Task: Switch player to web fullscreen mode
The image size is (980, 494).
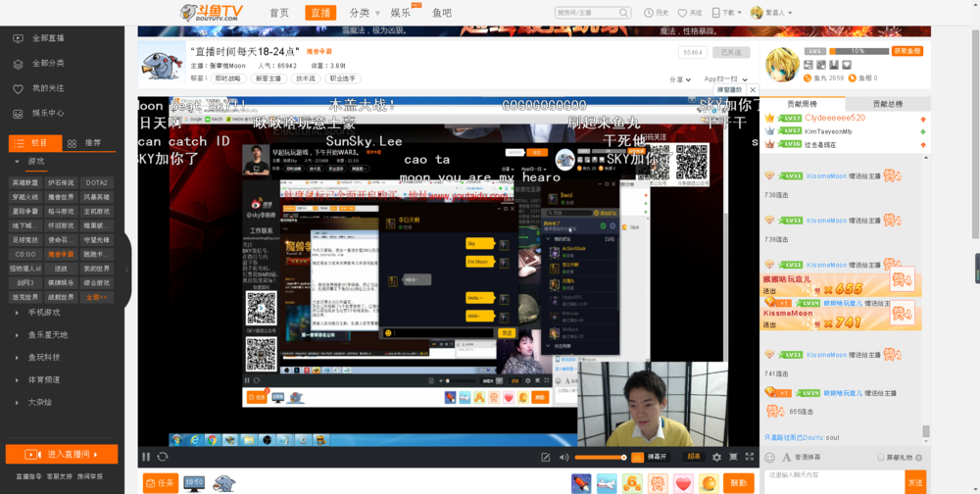Action: point(733,457)
